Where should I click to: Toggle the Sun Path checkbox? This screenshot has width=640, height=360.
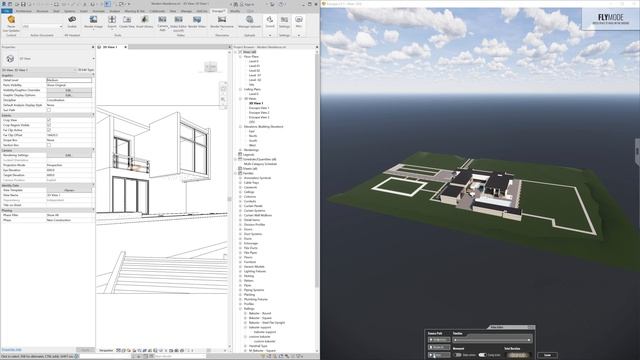click(x=49, y=110)
